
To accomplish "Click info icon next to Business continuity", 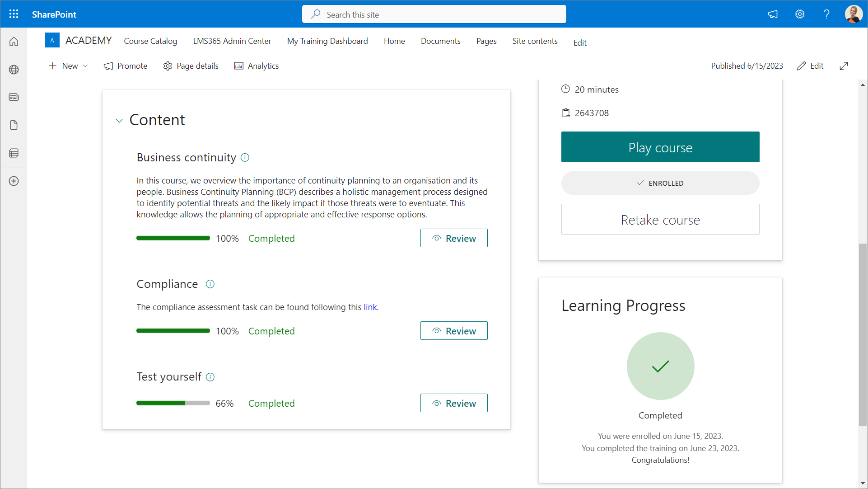I will 245,157.
